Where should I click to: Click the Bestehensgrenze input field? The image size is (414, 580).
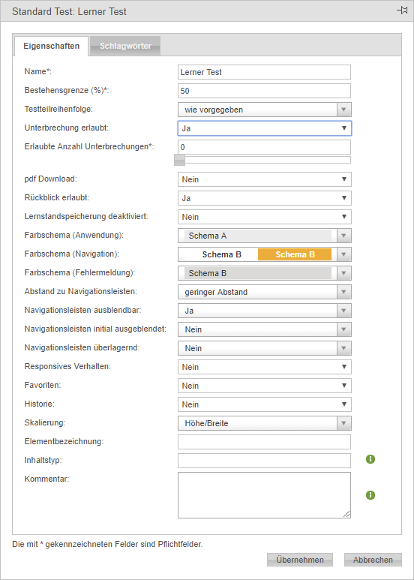tap(264, 91)
